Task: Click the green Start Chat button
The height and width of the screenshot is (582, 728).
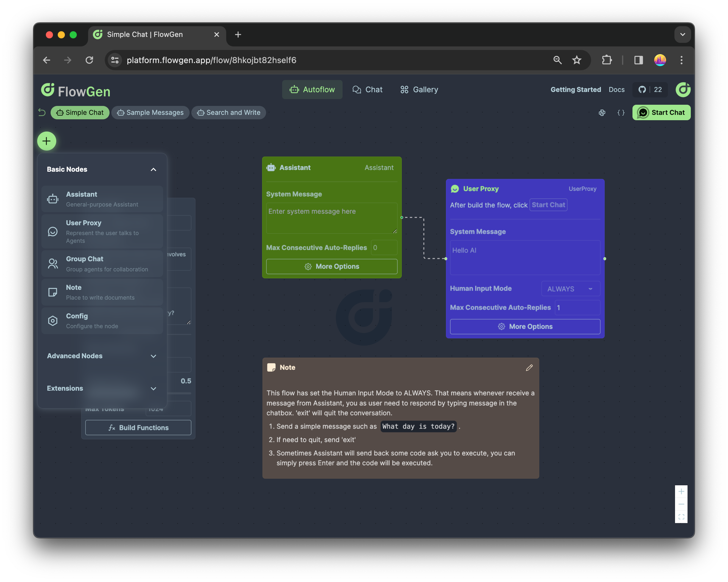Action: click(661, 113)
